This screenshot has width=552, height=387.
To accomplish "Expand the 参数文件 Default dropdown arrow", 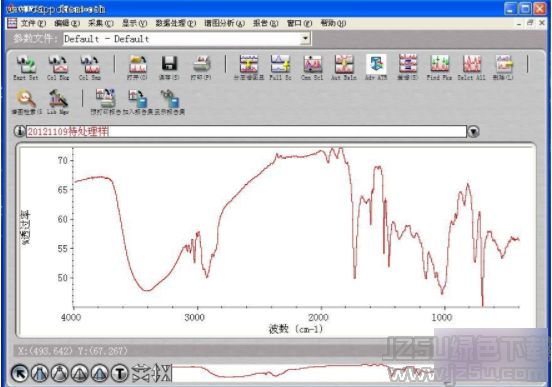I will click(x=306, y=38).
